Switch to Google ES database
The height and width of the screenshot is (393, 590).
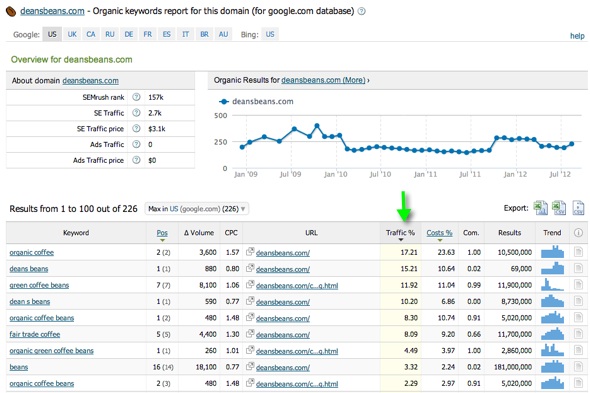coord(166,34)
